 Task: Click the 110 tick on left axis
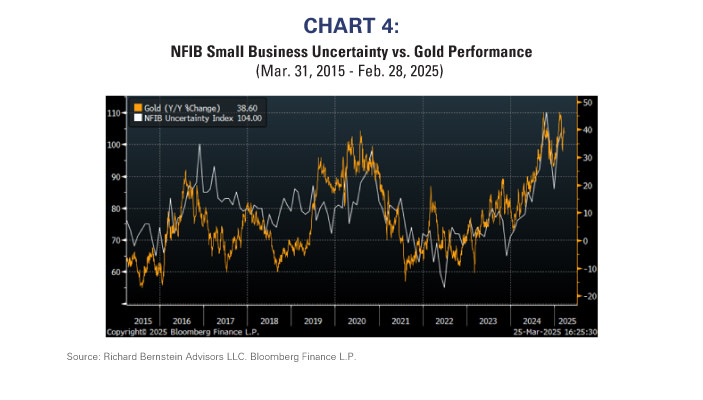pyautogui.click(x=115, y=113)
